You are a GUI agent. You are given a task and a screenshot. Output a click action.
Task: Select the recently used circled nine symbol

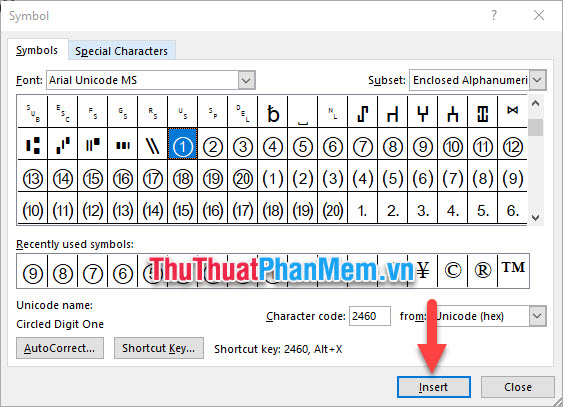point(33,271)
